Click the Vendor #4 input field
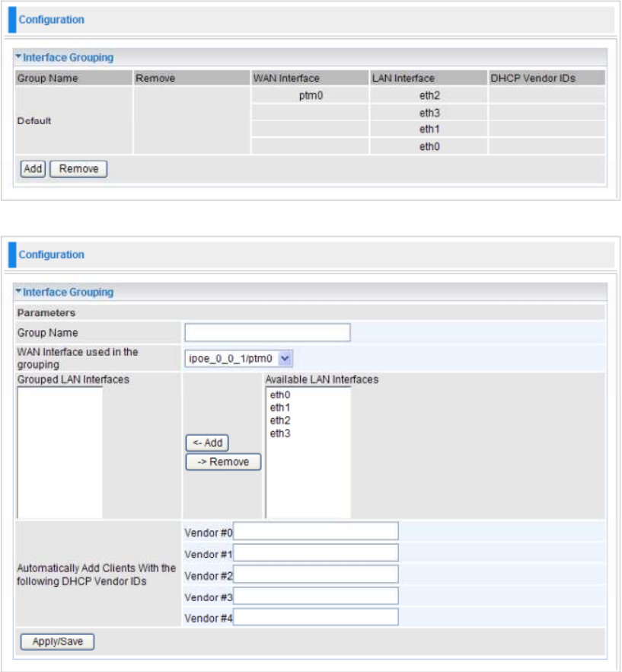Viewport: 622px width, 672px height. pos(316,617)
